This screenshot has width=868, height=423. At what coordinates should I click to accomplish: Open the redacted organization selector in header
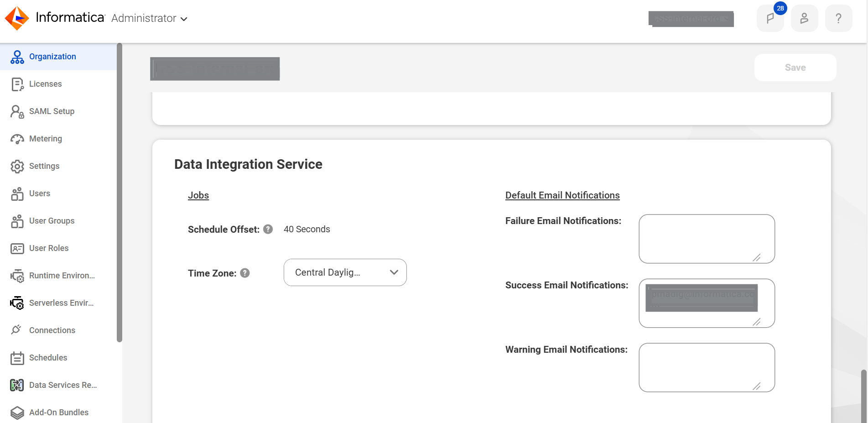coord(691,19)
